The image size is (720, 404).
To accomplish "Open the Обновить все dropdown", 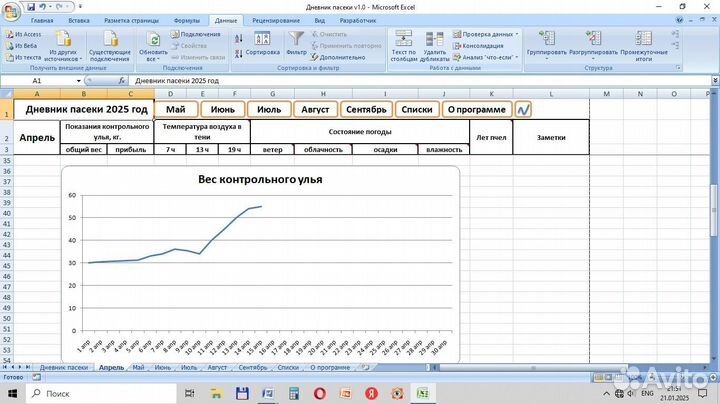I will tap(154, 58).
